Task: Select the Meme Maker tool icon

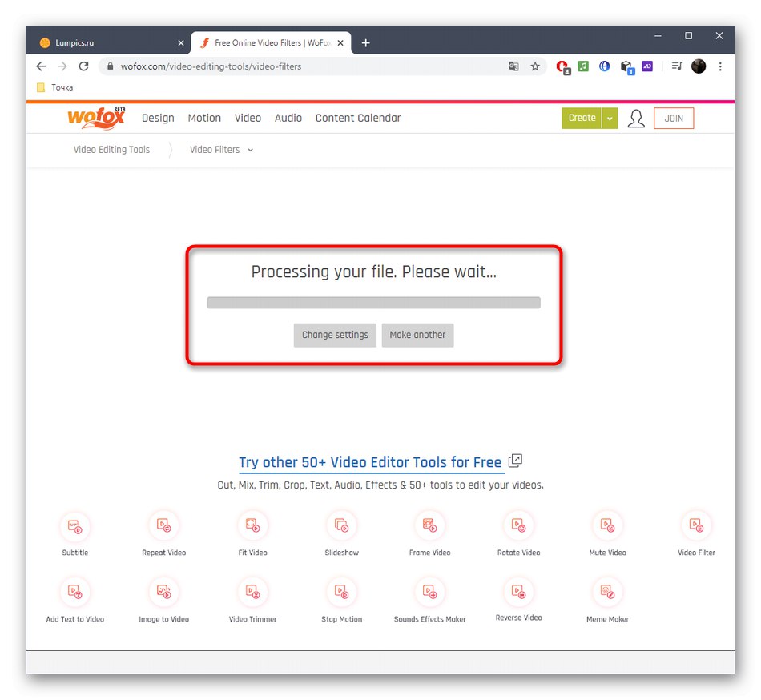Action: click(608, 592)
